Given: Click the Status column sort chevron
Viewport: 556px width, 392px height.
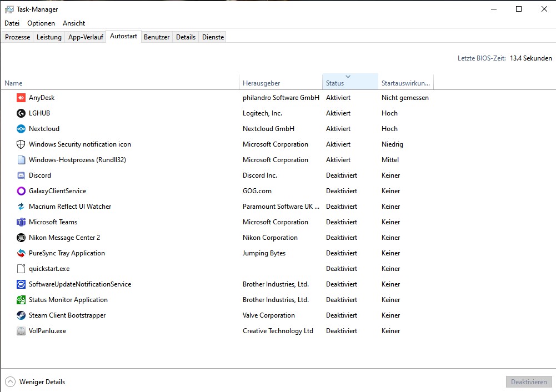Looking at the screenshot, I should (348, 77).
